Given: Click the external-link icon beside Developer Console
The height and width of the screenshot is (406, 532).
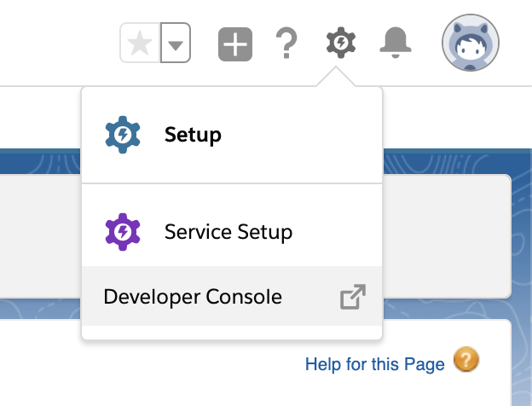Looking at the screenshot, I should 352,298.
